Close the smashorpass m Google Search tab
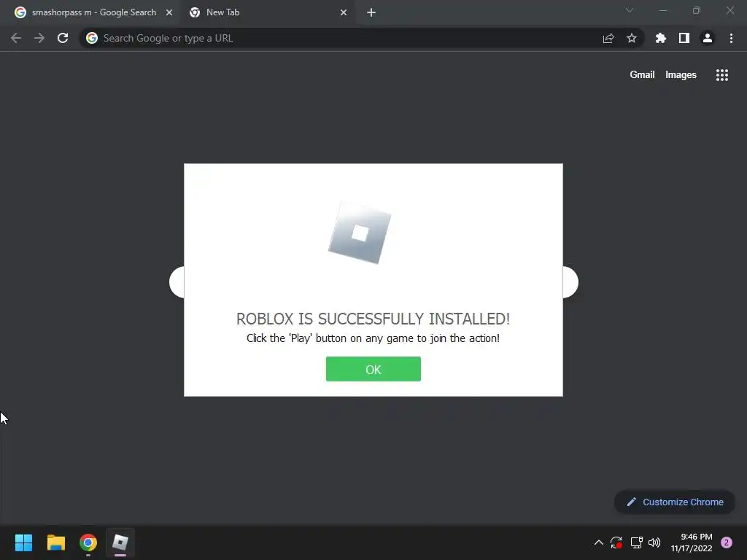 pos(169,12)
